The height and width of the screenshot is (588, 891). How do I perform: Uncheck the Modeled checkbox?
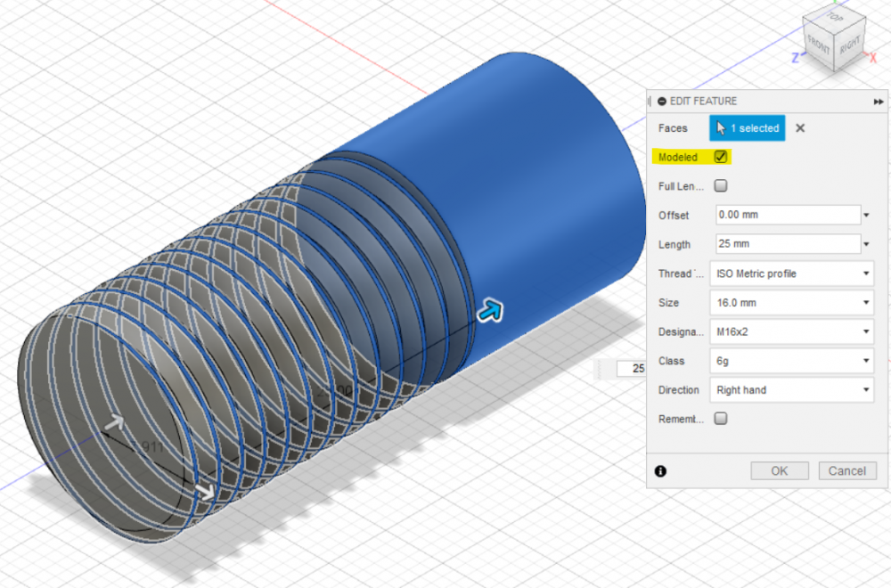click(721, 157)
